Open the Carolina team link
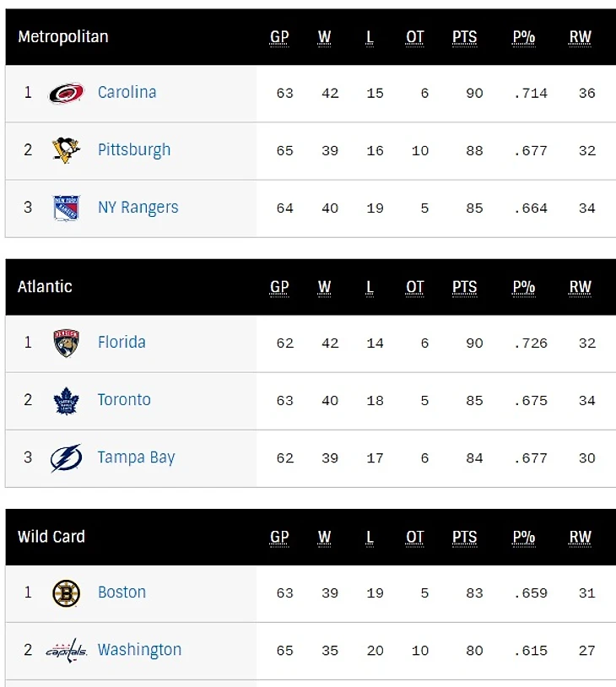Screen dimensions: 616x687 [x=127, y=93]
